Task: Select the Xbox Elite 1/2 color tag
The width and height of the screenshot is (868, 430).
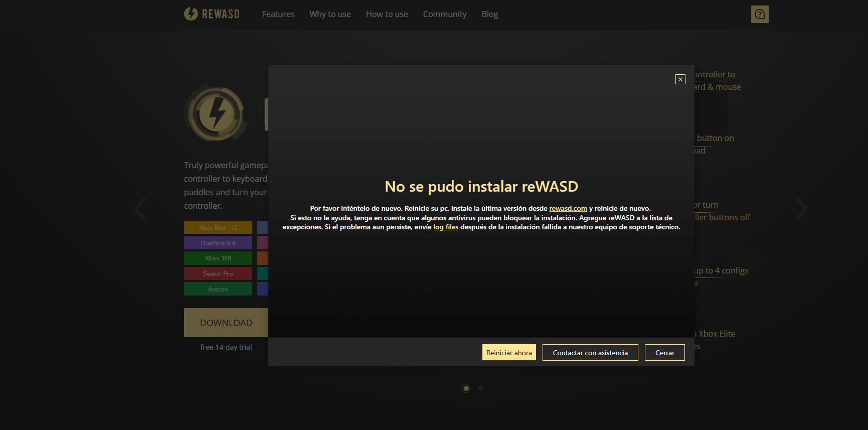Action: (218, 228)
